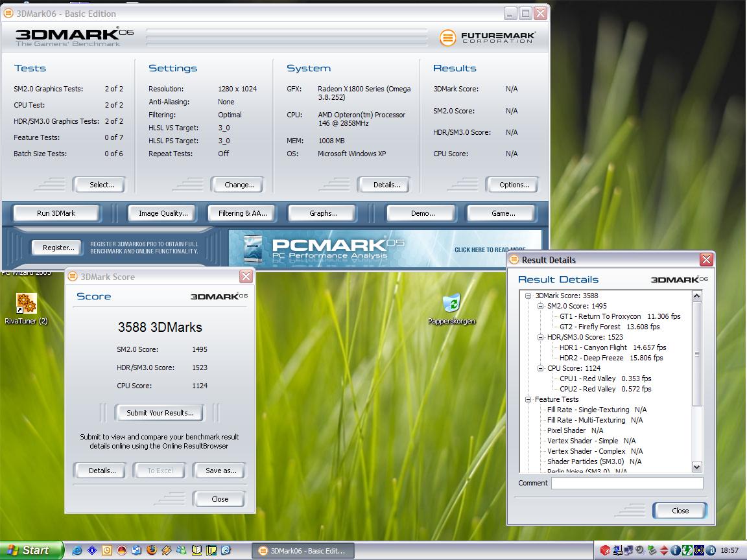The height and width of the screenshot is (560, 747).
Task: Open Details... in the Score window
Action: pyautogui.click(x=101, y=471)
